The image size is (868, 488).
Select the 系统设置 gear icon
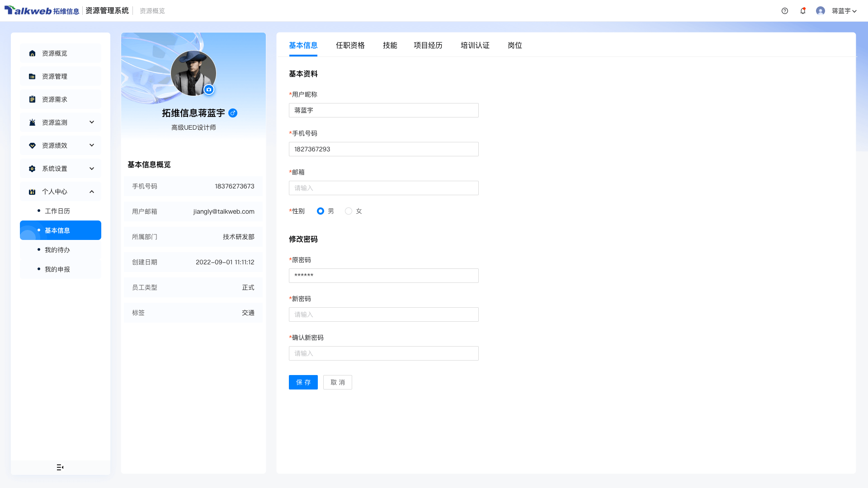pyautogui.click(x=32, y=168)
